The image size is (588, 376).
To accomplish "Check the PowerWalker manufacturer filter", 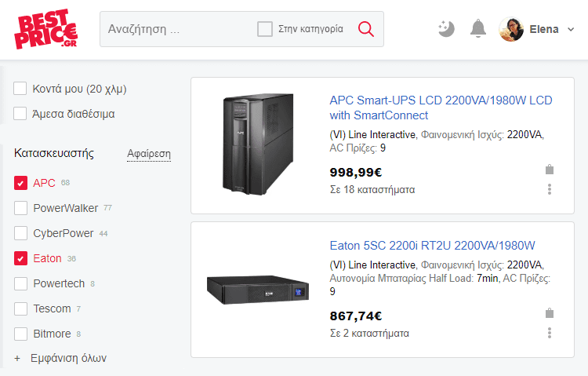I will pos(20,208).
